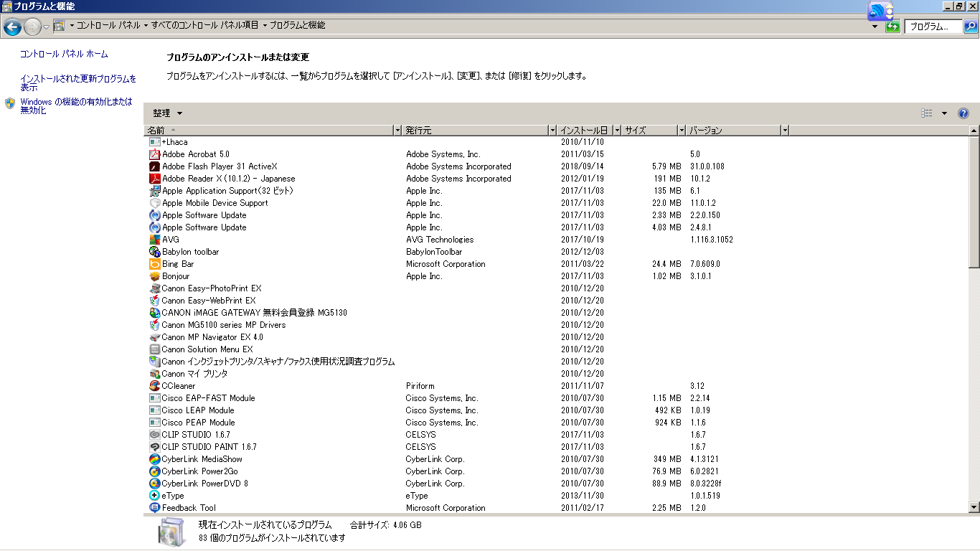
Task: Sort list by インストール日 column header
Action: coord(584,131)
